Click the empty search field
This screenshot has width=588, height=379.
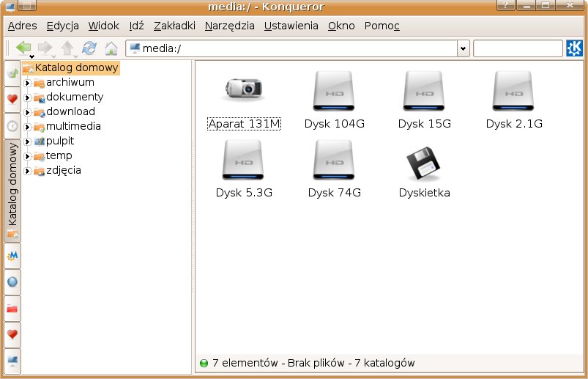[x=518, y=48]
